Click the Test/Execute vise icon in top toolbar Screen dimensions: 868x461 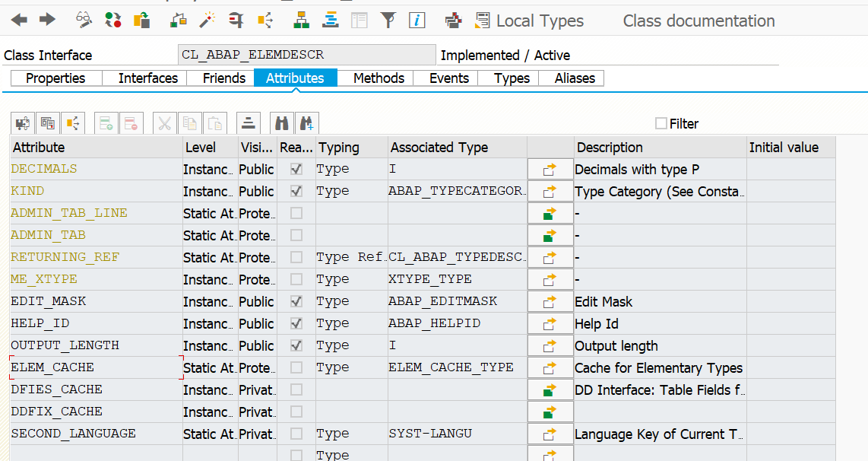[236, 21]
